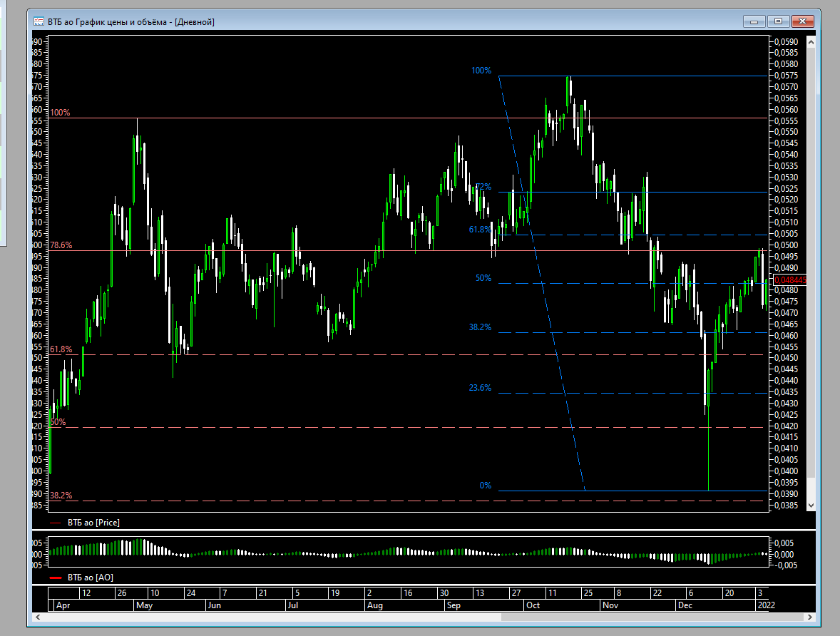
Task: Click the scroll down arrow beside the price axis
Action: click(x=811, y=506)
